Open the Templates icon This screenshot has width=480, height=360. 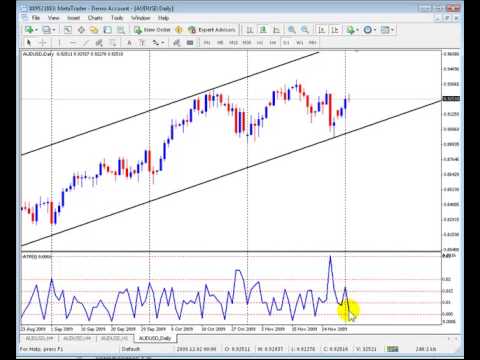[x=385, y=30]
